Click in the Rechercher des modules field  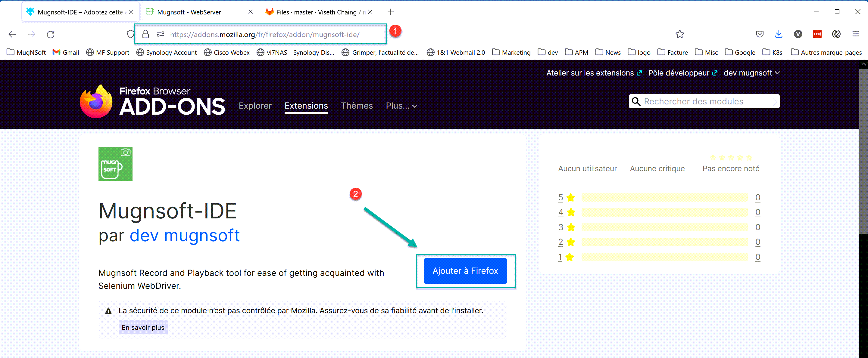pos(704,101)
